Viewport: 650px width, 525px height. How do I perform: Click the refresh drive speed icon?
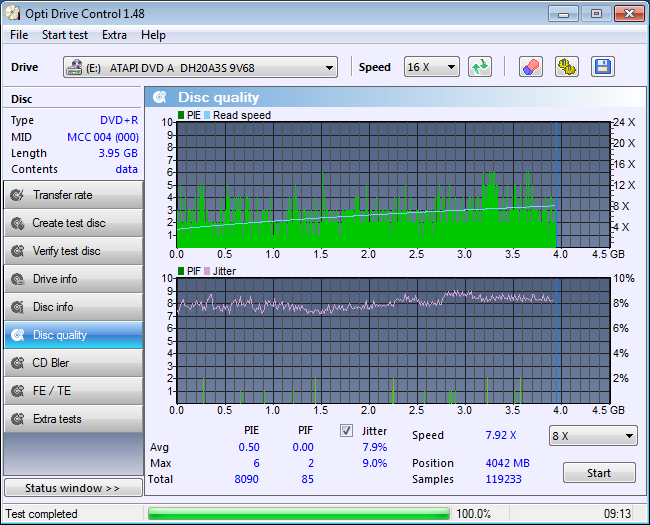tap(480, 67)
